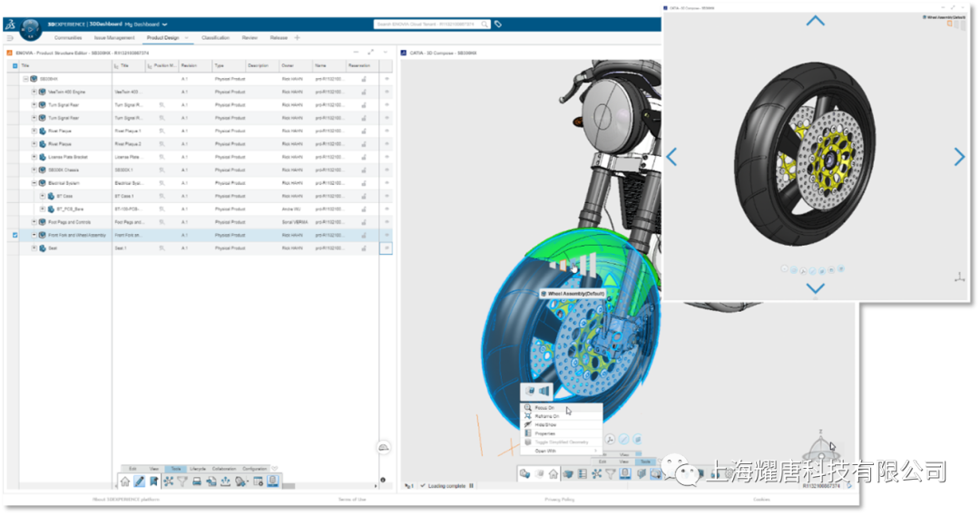Expand the VeeTwin 400 Engine node
The height and width of the screenshot is (515, 980).
(34, 92)
